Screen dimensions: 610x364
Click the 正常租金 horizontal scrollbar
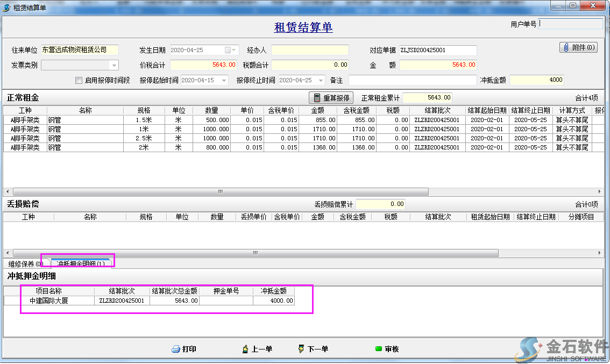point(221,191)
